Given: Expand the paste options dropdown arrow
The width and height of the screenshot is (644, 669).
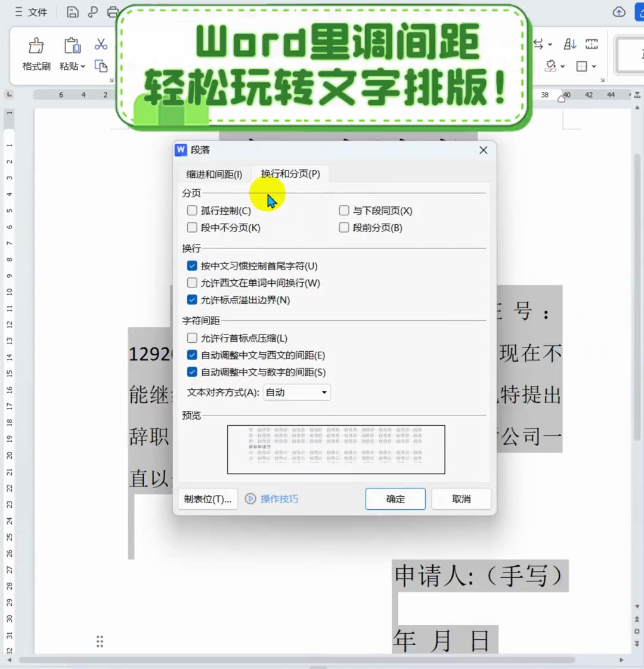Looking at the screenshot, I should [82, 66].
